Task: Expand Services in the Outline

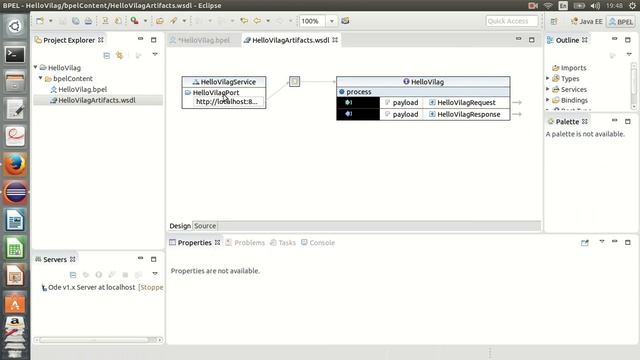Action: point(548,89)
